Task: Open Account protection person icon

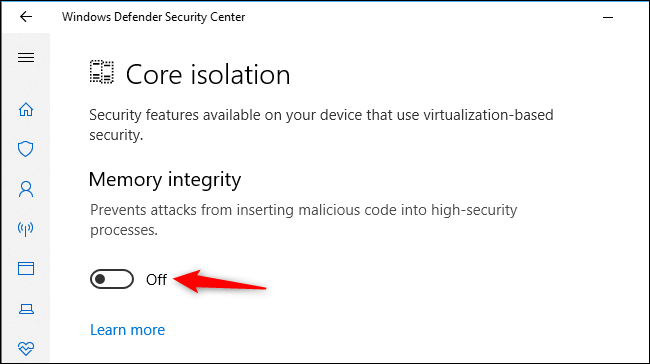Action: click(26, 189)
